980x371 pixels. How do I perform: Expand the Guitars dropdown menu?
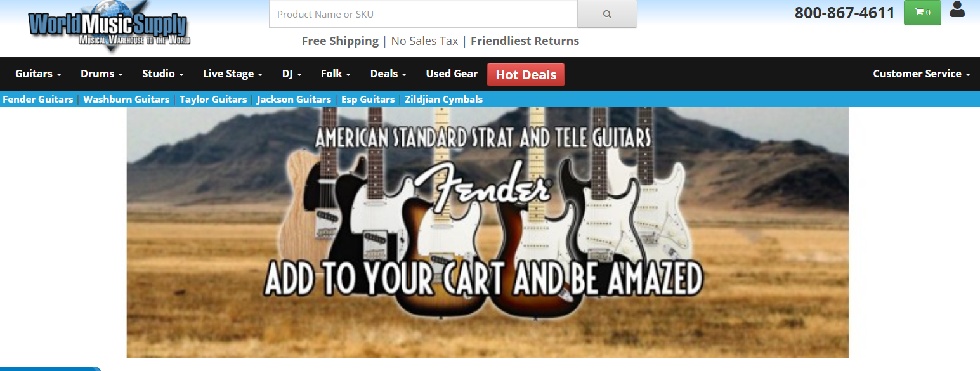pyautogui.click(x=39, y=74)
